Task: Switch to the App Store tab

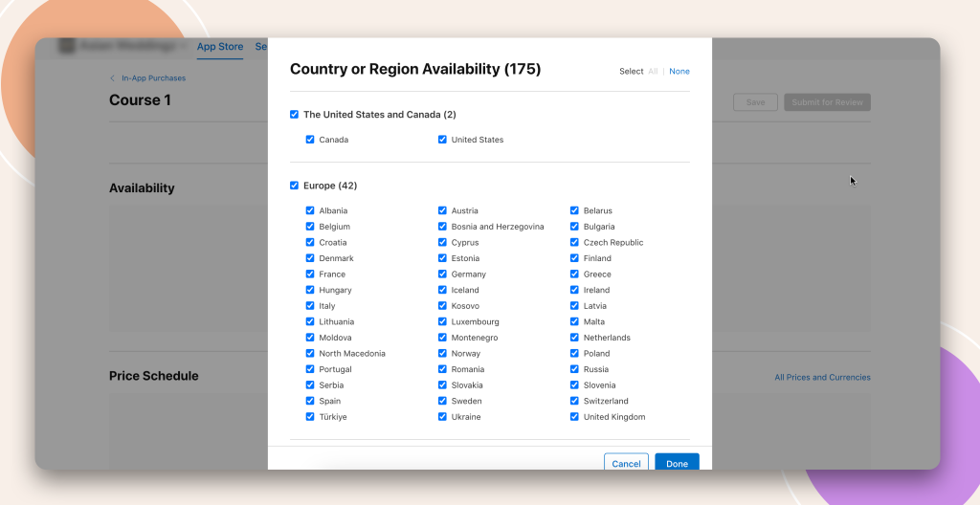Action: (x=220, y=46)
